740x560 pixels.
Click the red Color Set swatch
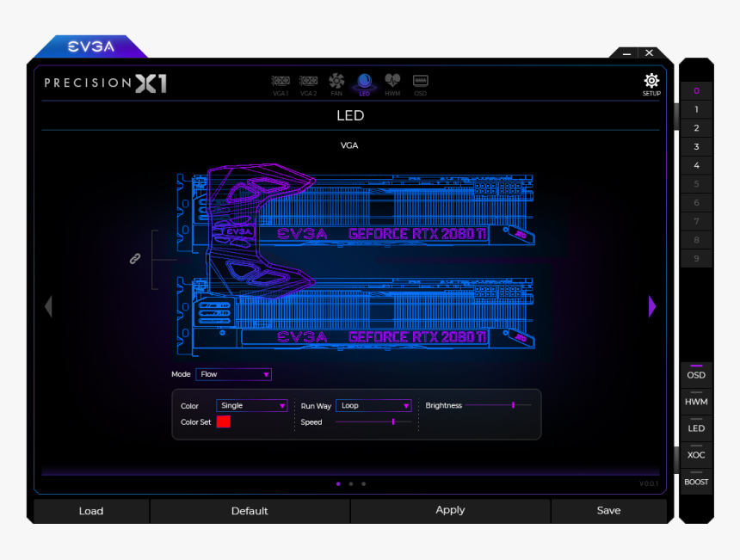224,422
